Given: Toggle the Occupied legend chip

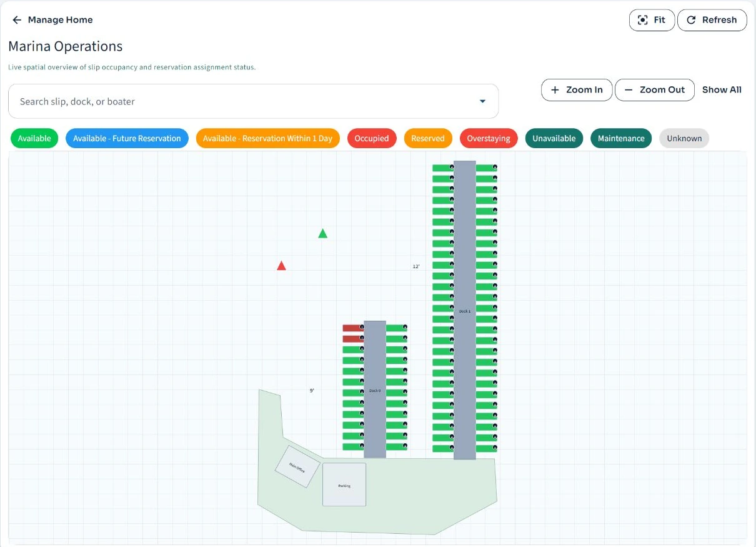Looking at the screenshot, I should (372, 139).
